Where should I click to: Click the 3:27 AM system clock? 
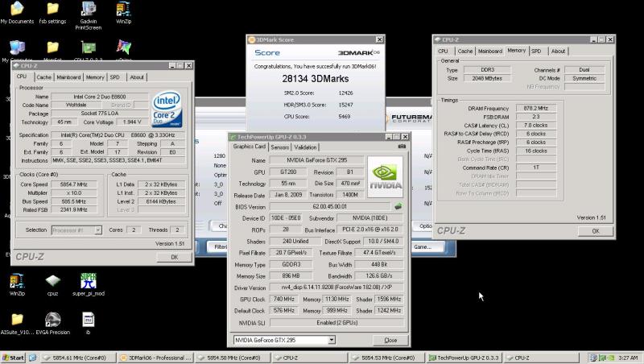tap(628, 358)
